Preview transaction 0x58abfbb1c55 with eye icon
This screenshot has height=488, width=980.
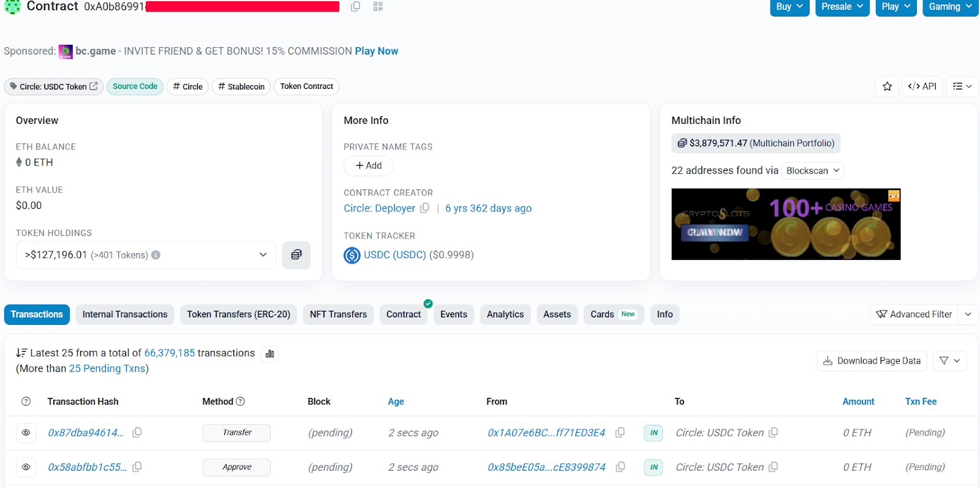pos(26,467)
